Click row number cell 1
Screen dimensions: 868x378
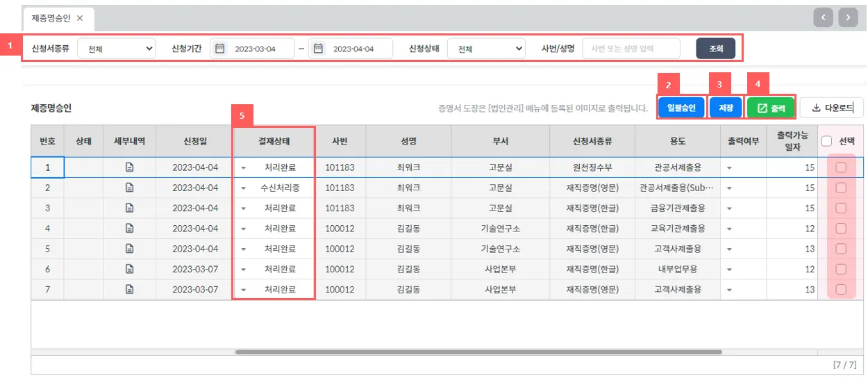[x=48, y=167]
